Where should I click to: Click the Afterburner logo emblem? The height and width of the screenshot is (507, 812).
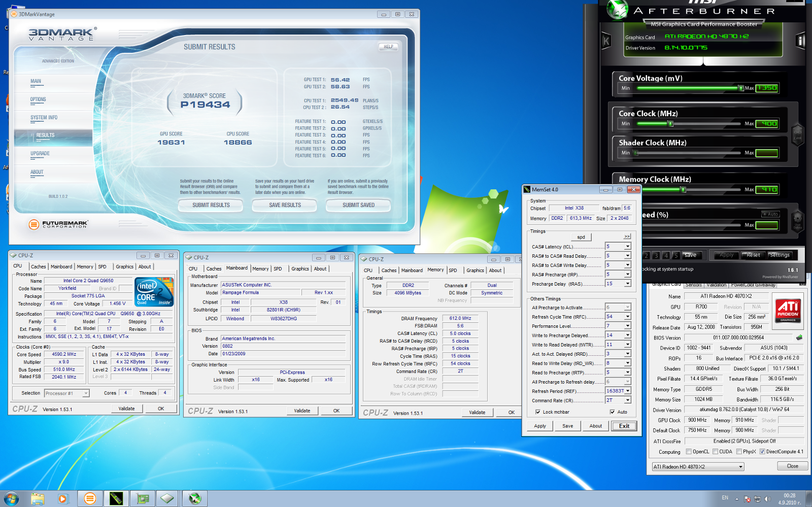(x=618, y=10)
